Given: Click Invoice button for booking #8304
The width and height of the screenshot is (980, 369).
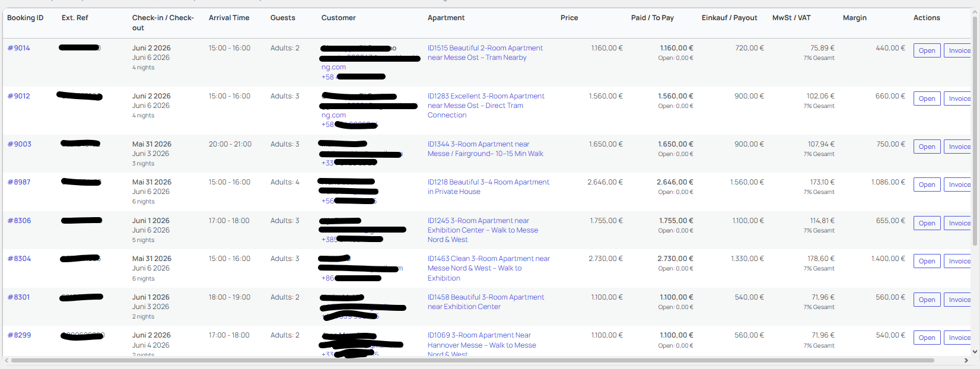Looking at the screenshot, I should click(958, 261).
